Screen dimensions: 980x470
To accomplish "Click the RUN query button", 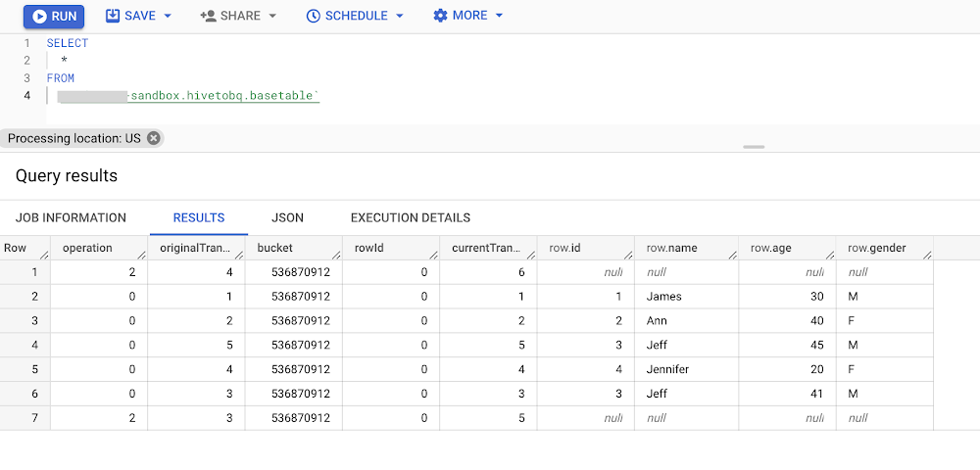I will (54, 16).
